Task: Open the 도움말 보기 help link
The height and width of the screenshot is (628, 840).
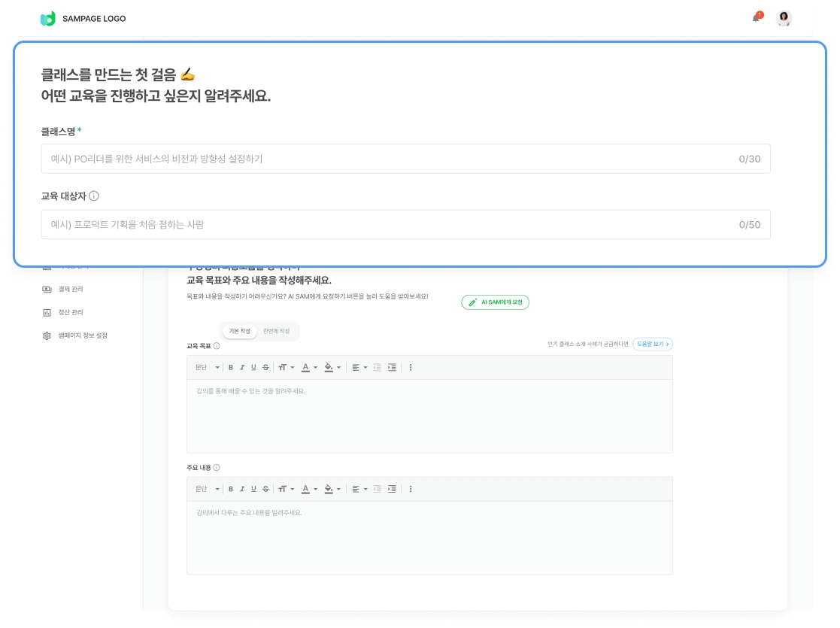Action: [652, 344]
